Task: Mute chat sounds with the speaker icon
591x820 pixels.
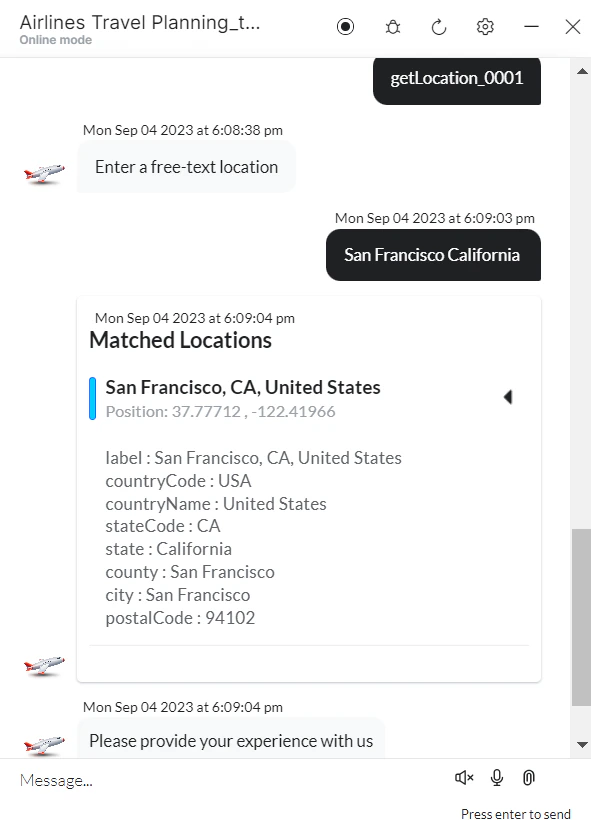Action: coord(463,777)
